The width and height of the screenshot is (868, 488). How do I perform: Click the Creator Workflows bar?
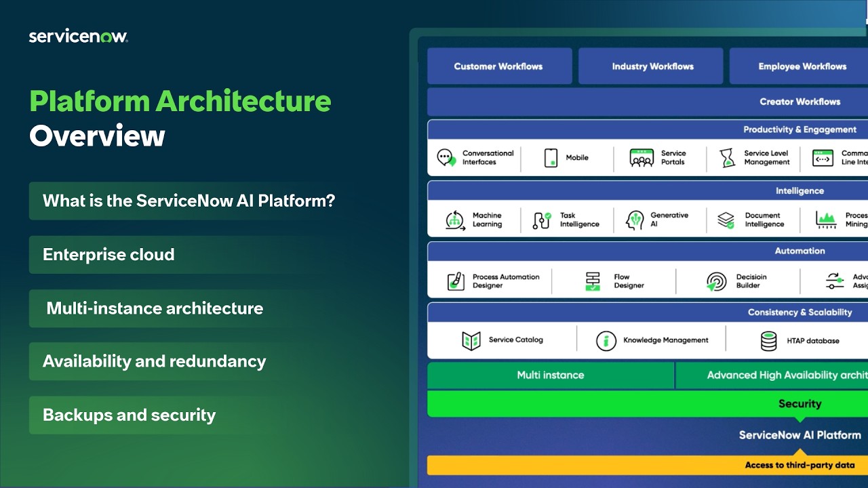[x=648, y=102]
